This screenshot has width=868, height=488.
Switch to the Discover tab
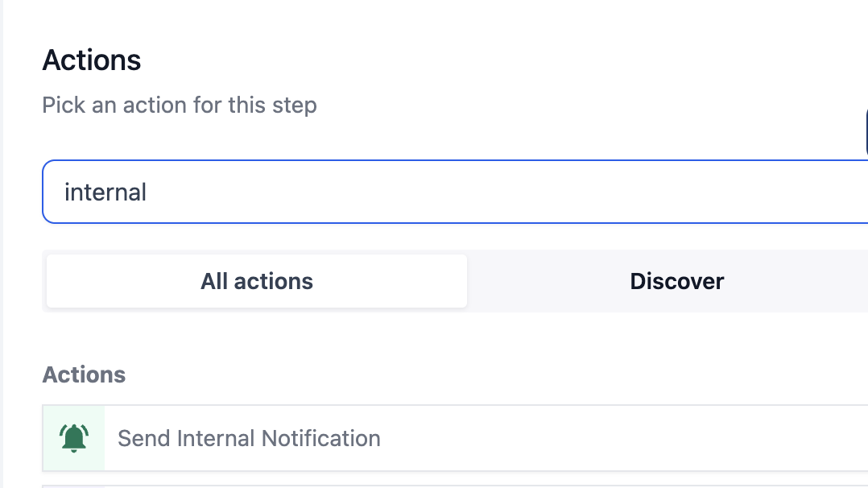point(676,281)
